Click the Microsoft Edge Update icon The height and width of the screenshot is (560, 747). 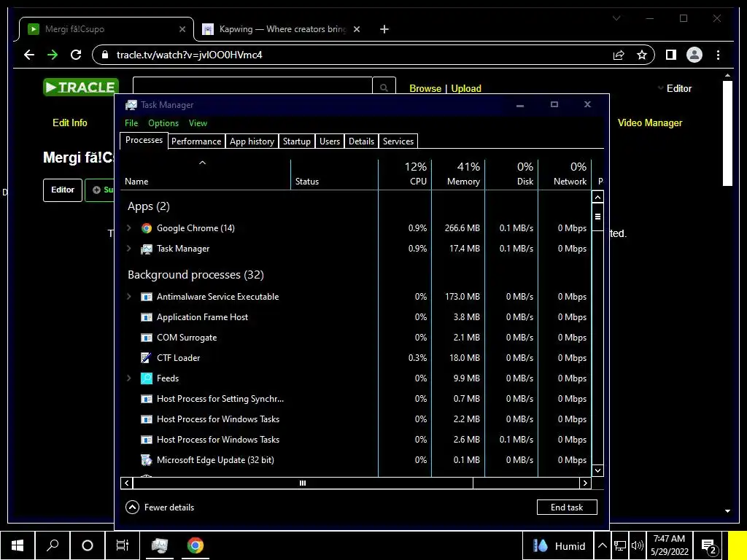point(147,460)
